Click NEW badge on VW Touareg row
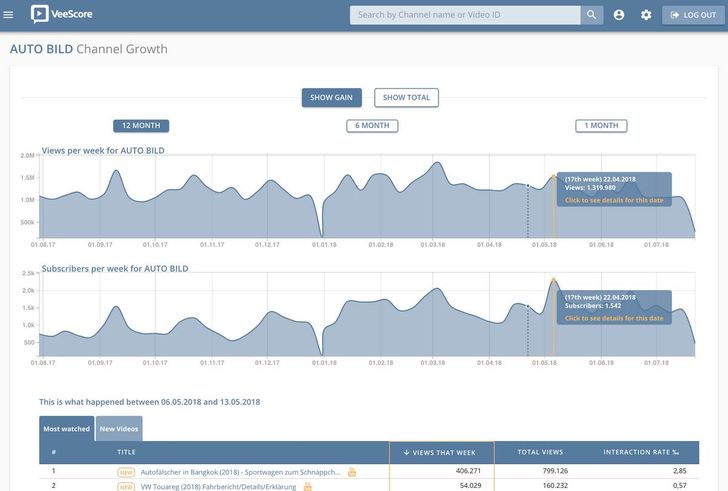The image size is (728, 491). pos(126,487)
